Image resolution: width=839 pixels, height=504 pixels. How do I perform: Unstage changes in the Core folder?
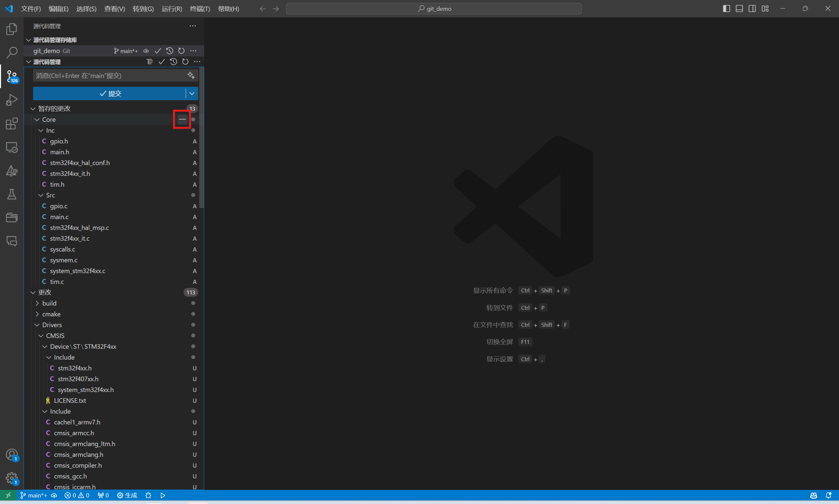(183, 119)
